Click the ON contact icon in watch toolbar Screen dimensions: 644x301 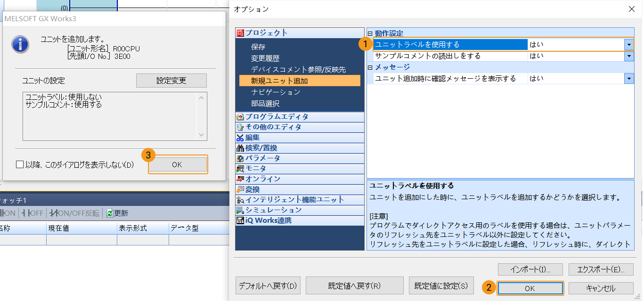[1, 213]
